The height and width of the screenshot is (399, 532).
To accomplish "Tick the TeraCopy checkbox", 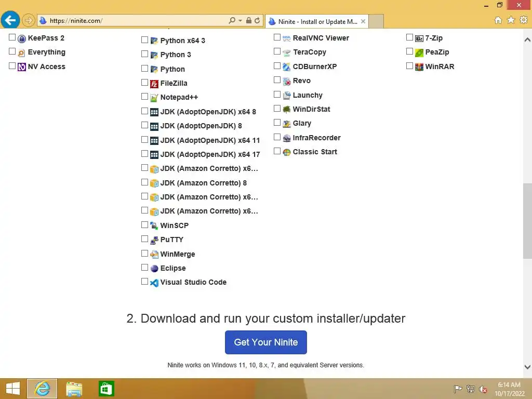I will [x=277, y=51].
